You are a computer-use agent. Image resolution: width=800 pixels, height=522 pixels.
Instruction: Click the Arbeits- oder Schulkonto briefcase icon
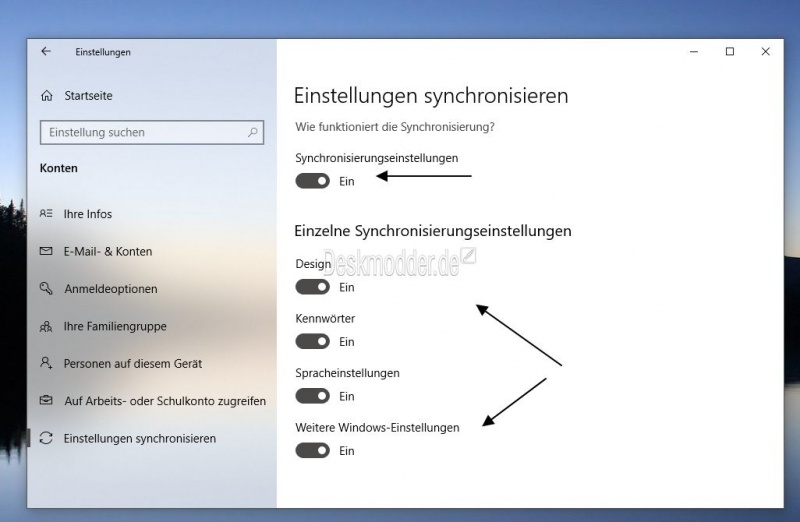click(46, 401)
